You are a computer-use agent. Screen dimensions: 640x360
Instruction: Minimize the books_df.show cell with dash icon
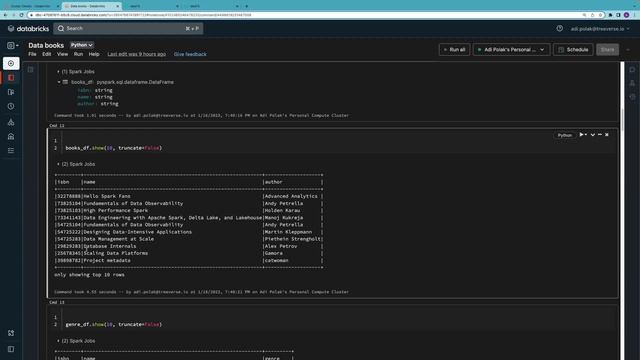point(600,135)
